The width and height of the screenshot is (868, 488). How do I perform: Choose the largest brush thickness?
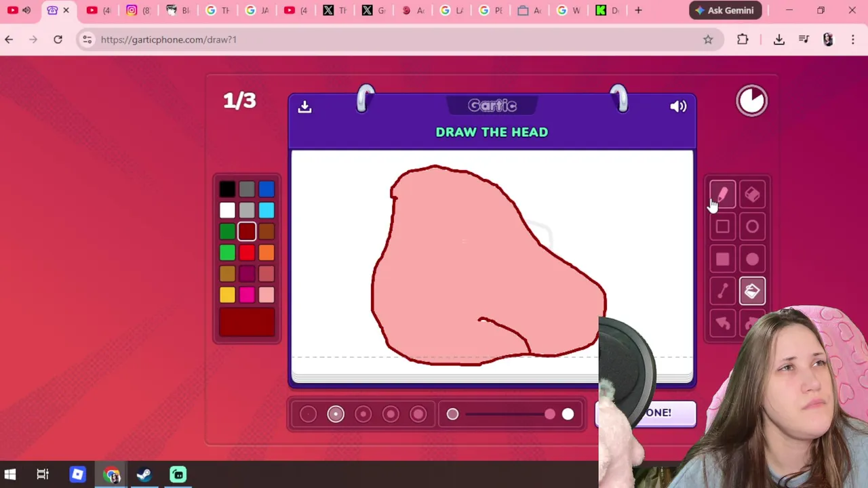(x=418, y=414)
